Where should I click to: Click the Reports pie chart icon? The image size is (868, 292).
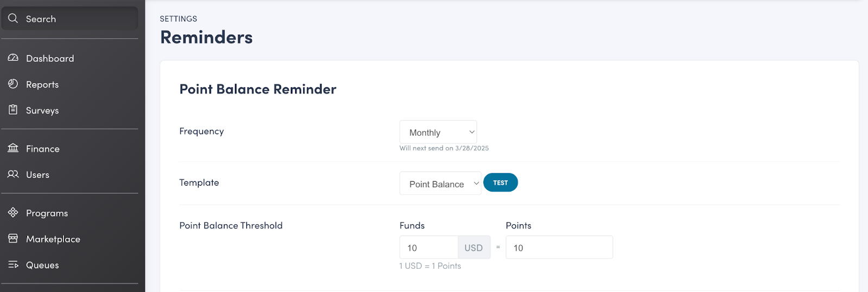13,84
